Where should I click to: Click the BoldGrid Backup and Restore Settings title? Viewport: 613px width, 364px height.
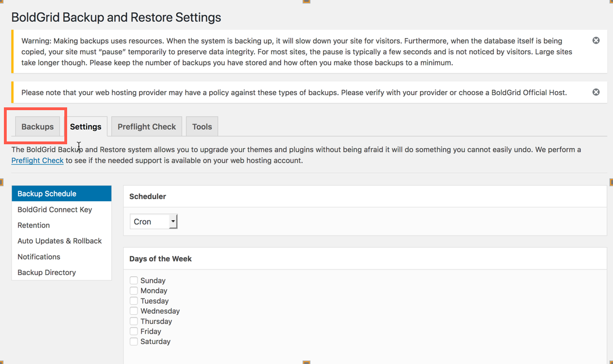(116, 17)
